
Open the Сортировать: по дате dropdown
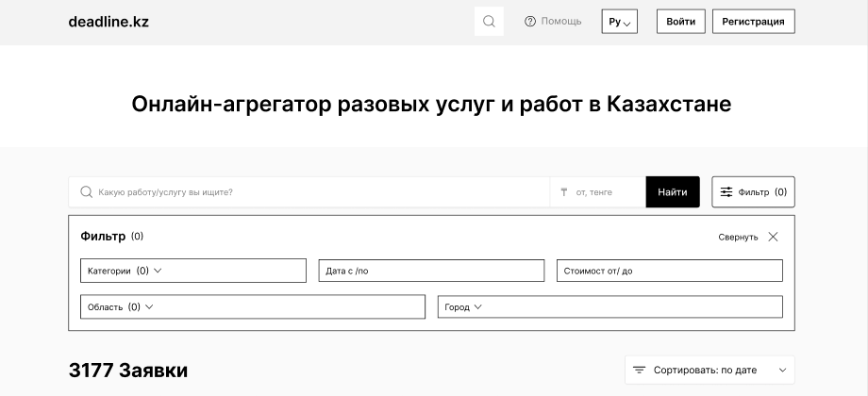click(x=709, y=371)
